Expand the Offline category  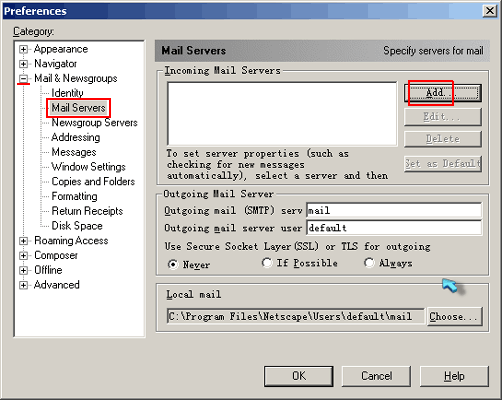pyautogui.click(x=23, y=270)
